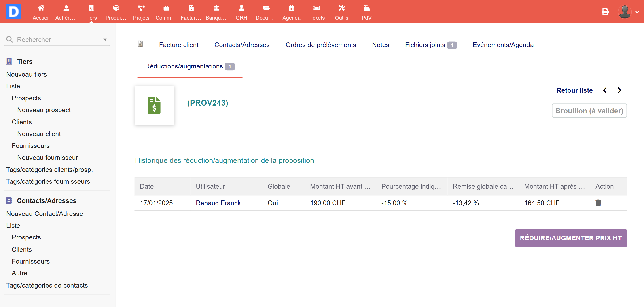The width and height of the screenshot is (644, 307).
Task: Open the Accueil home icon
Action: pos(41,8)
